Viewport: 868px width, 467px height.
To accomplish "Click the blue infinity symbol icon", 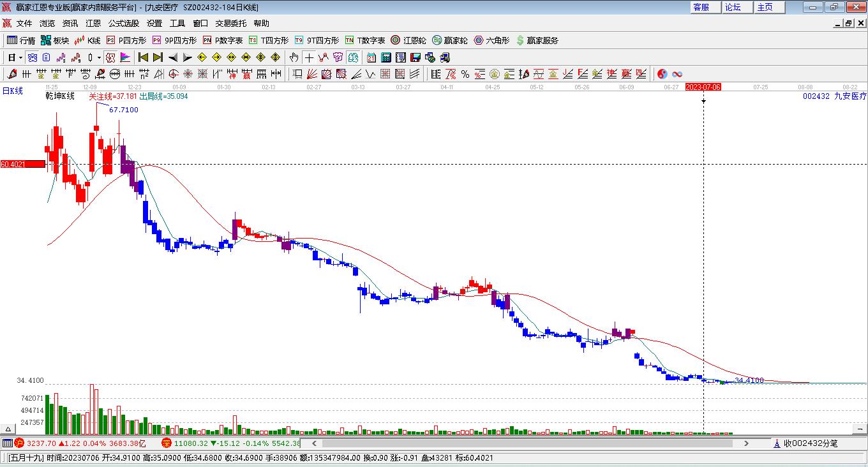I will [x=677, y=74].
